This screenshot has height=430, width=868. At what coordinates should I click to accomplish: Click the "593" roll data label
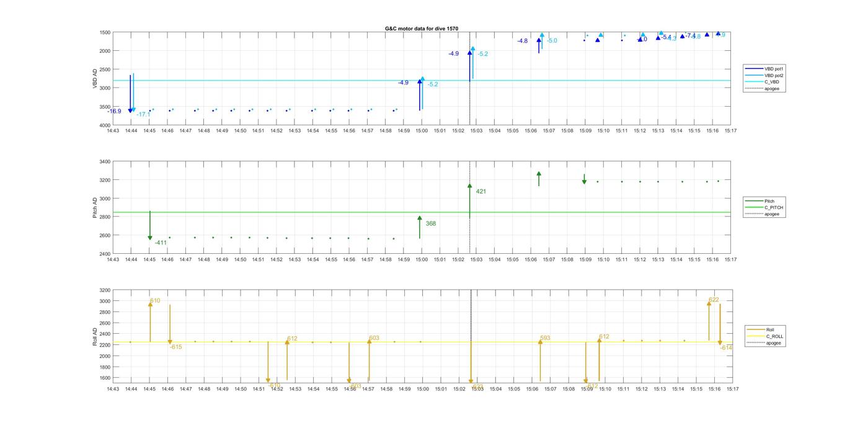click(545, 338)
